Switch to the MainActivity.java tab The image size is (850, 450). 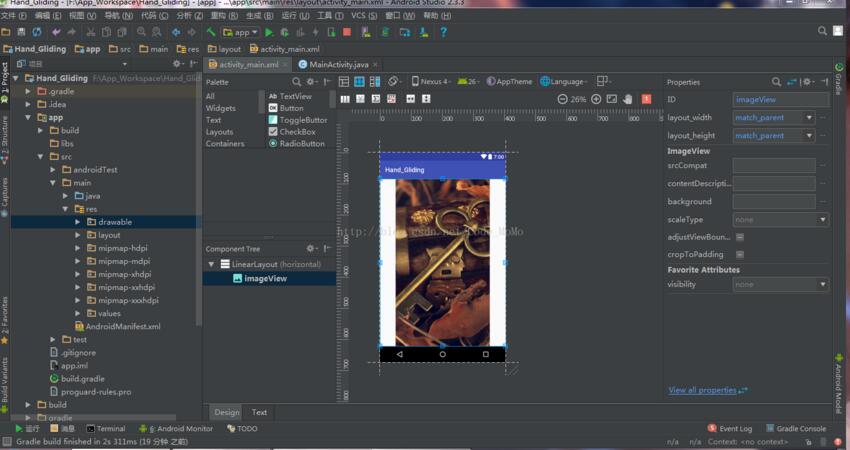[x=333, y=64]
